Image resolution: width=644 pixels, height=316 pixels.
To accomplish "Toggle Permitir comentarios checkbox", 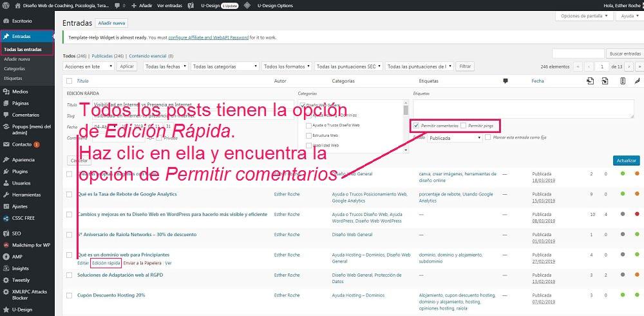I will 417,125.
